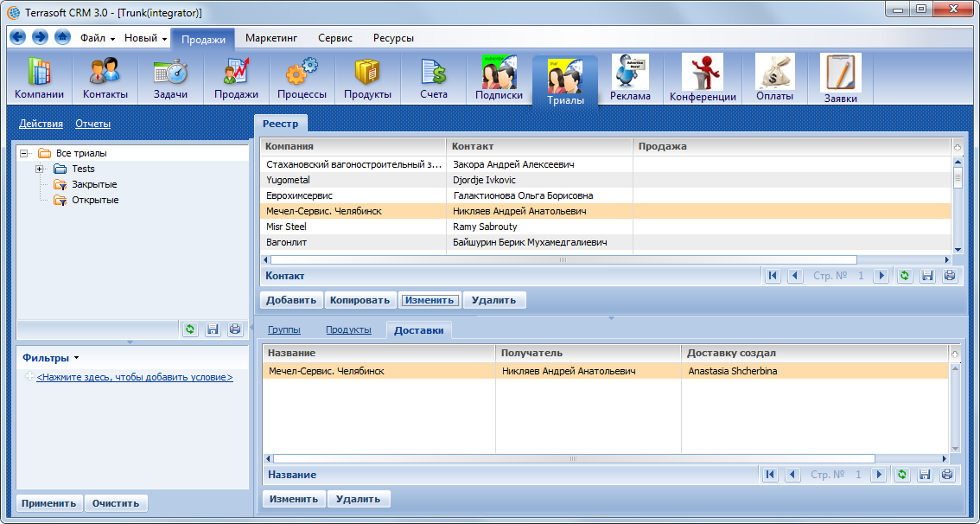
Task: Print the Доставки grid
Action: click(947, 475)
